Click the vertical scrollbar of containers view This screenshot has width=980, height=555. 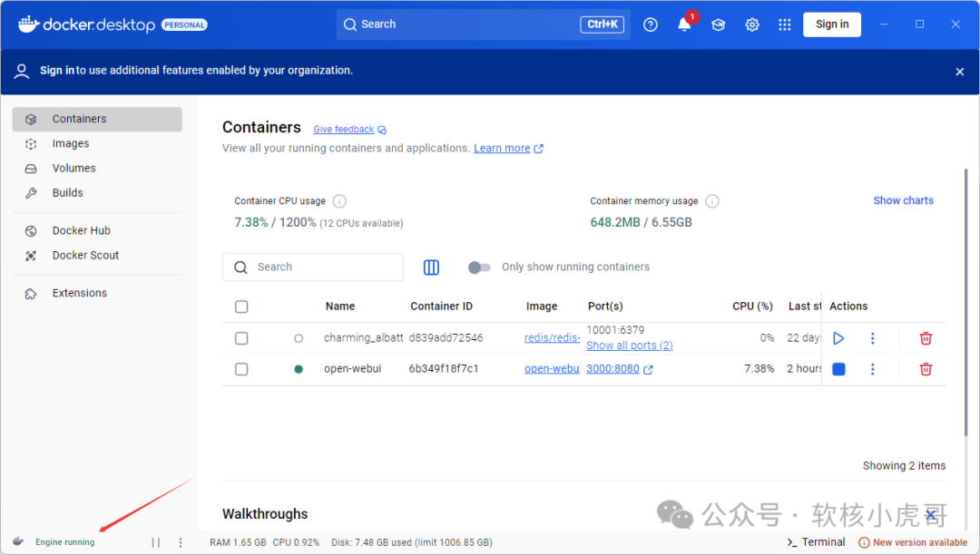pyautogui.click(x=965, y=302)
